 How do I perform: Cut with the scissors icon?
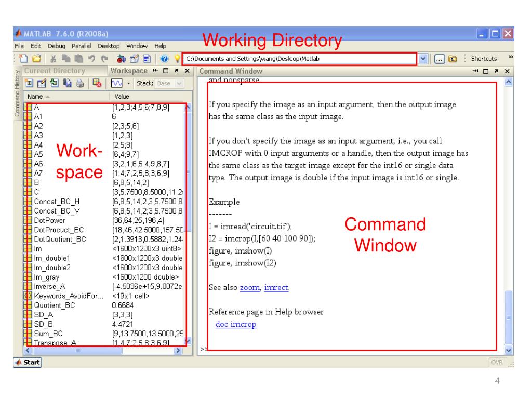54,59
